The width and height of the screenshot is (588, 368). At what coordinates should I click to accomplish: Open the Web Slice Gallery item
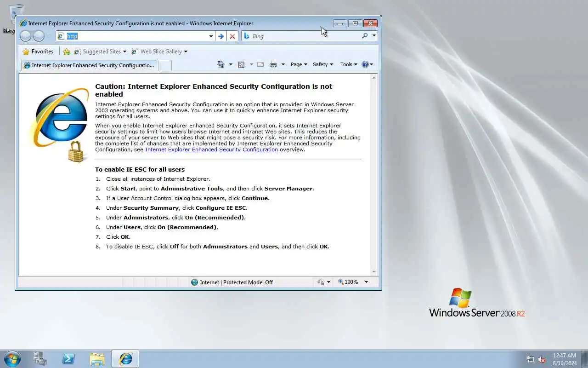pyautogui.click(x=159, y=52)
